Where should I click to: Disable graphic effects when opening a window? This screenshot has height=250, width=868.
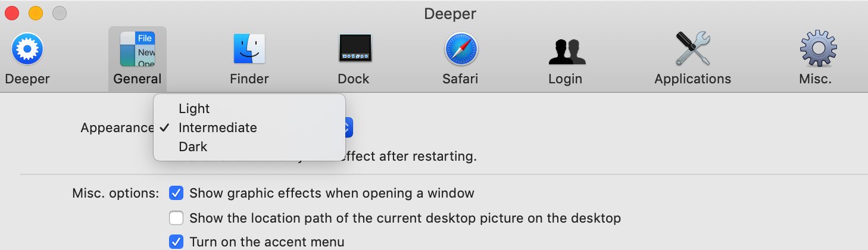[x=176, y=193]
